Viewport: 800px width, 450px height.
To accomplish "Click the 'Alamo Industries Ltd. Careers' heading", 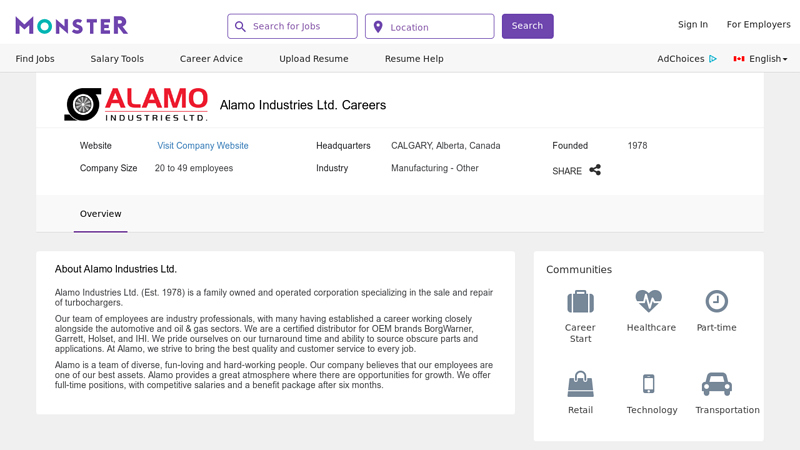I will [303, 105].
